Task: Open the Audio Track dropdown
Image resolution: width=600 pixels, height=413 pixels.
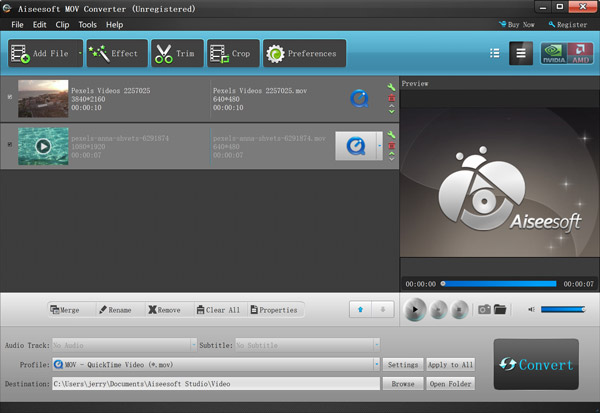Action: pos(124,345)
